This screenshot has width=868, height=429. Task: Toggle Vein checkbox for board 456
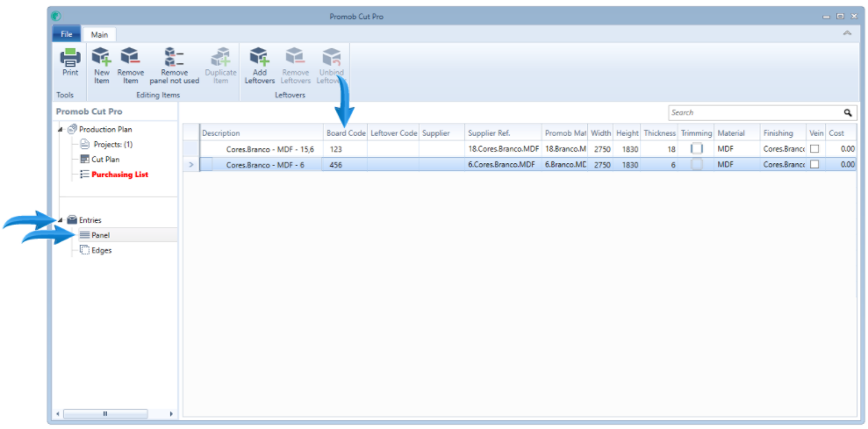[814, 164]
